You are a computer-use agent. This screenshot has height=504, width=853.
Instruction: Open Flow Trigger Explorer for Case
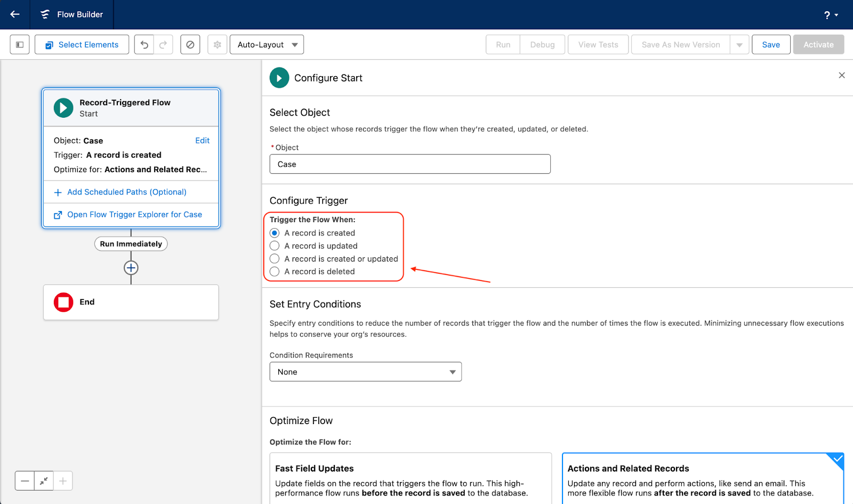[134, 215]
